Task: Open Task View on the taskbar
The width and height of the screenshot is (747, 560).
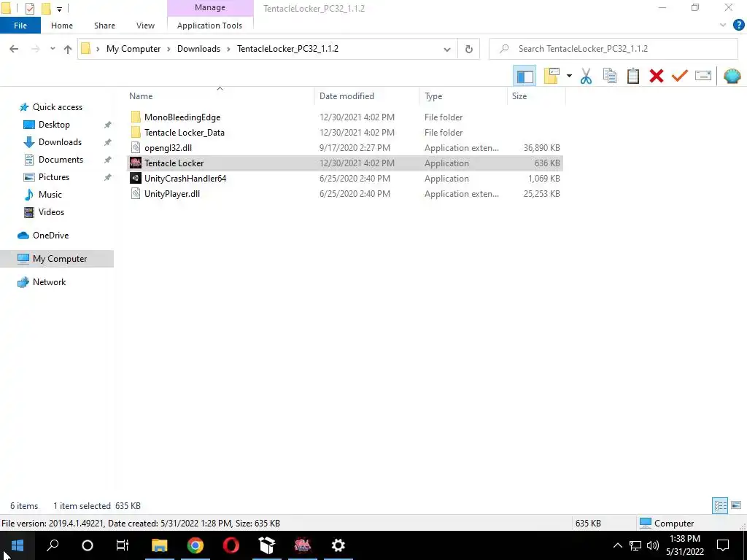Action: tap(123, 545)
